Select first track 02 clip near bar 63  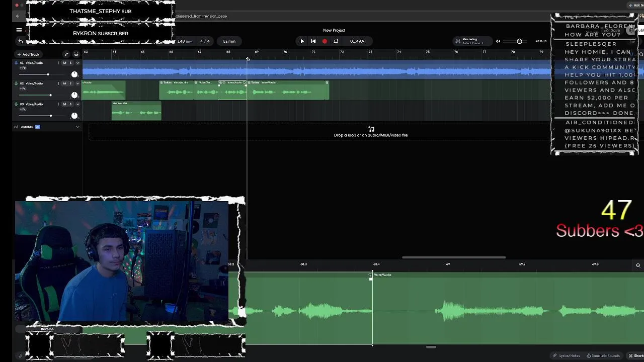click(104, 90)
